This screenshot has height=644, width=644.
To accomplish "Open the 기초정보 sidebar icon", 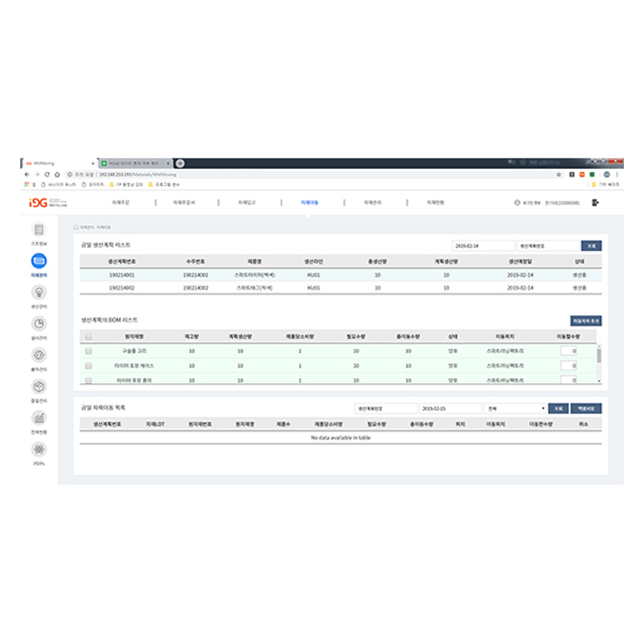I will [39, 230].
